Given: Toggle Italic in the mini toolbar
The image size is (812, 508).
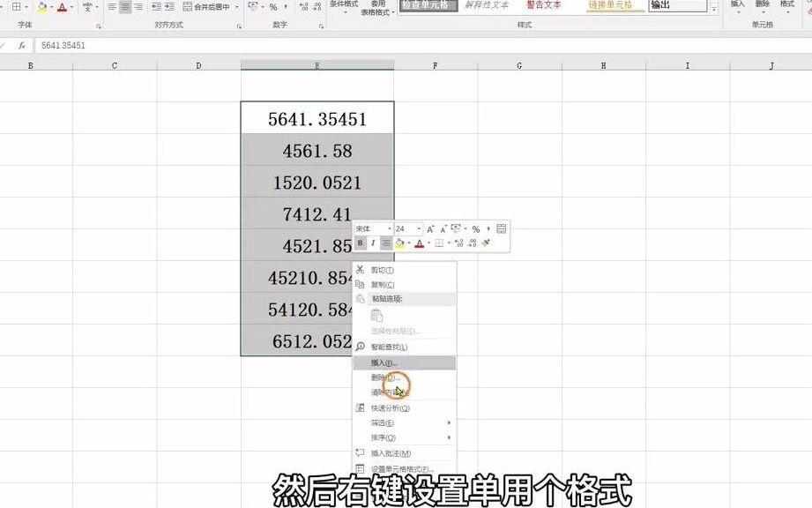Looking at the screenshot, I should pos(373,242).
